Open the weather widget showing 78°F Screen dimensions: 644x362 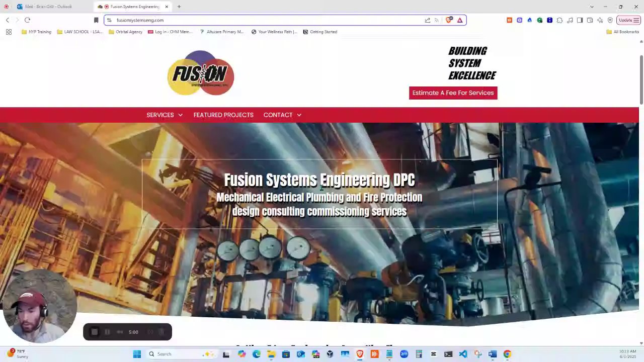(17, 354)
